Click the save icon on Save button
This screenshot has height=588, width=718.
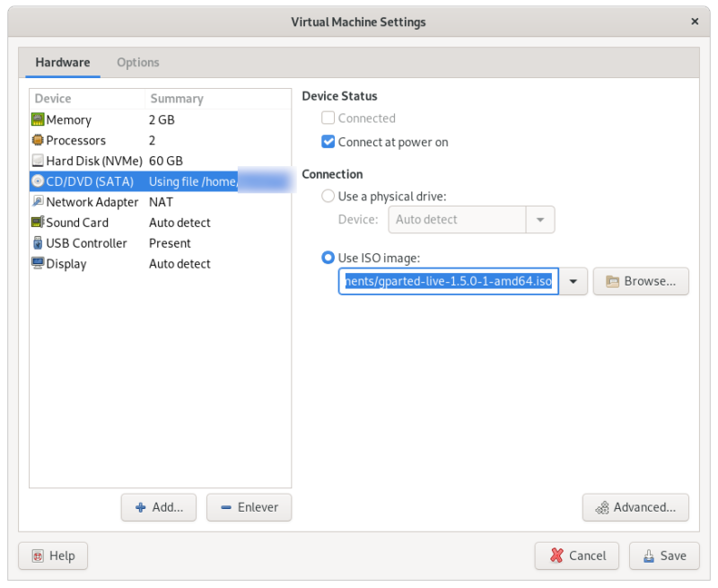648,556
